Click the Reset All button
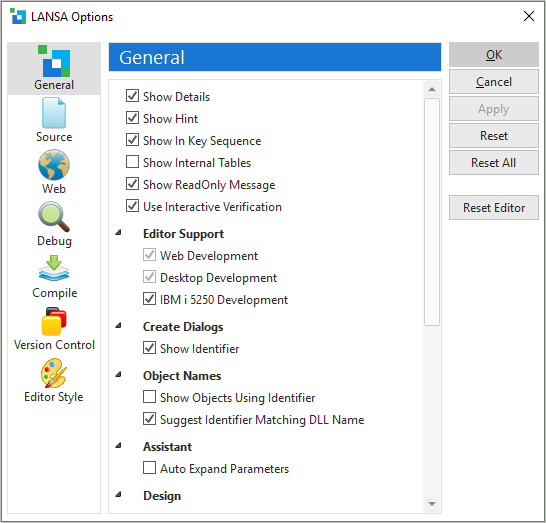 click(x=493, y=163)
